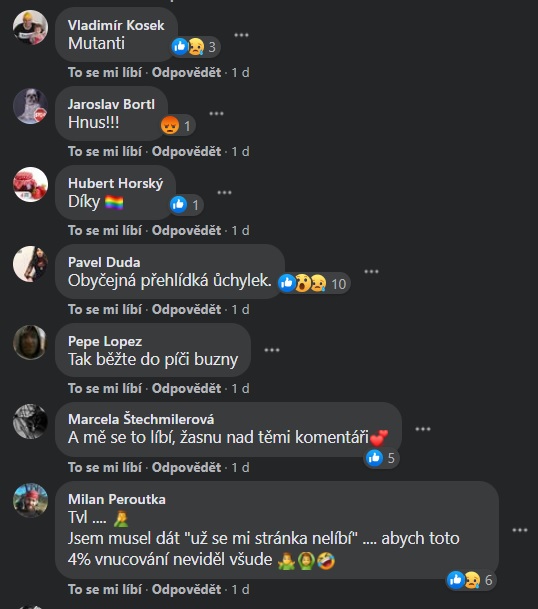Screen dimensions: 538x609
Task: Open Marcela Štechmilerová's profile name link
Action: pyautogui.click(x=141, y=419)
